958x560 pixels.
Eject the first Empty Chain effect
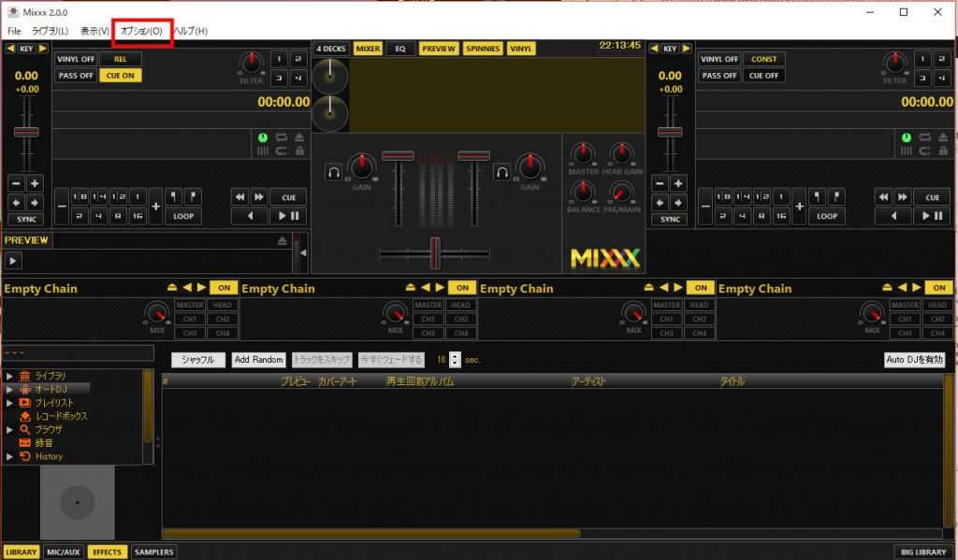tap(172, 287)
